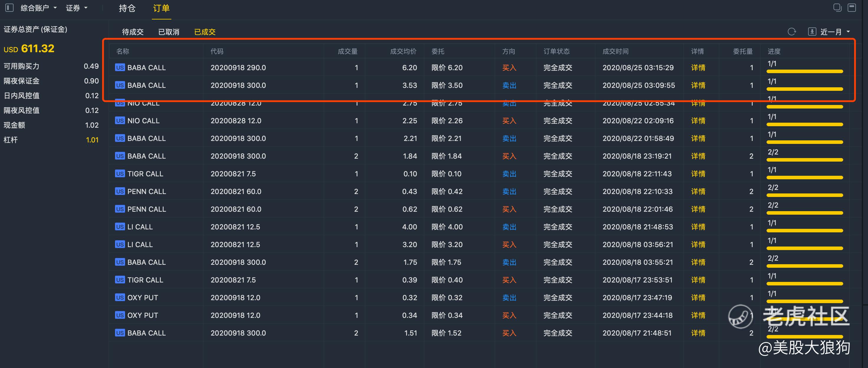Click the collapse panel icon at top right
This screenshot has height=368, width=868.
tap(852, 7)
